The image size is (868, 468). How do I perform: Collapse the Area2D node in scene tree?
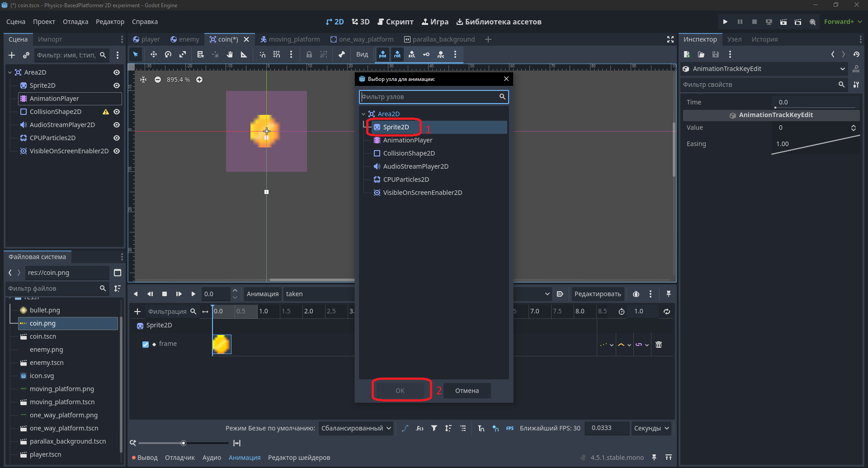(x=10, y=72)
